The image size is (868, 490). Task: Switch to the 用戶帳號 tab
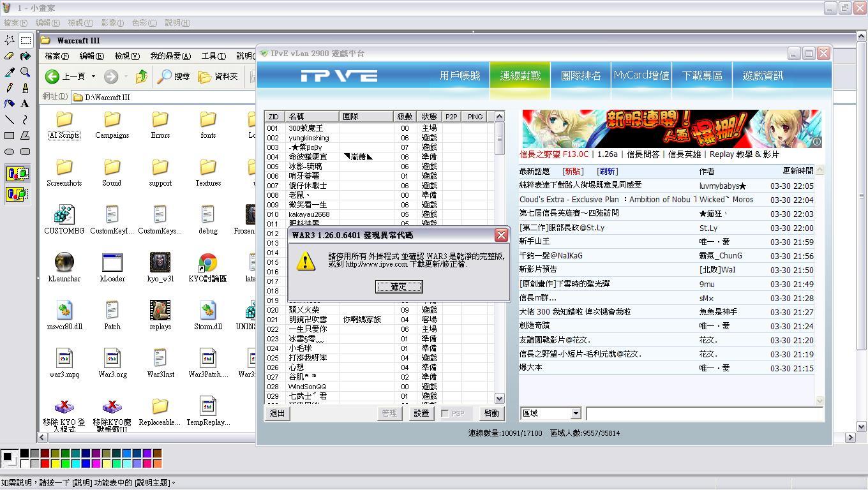click(x=460, y=76)
